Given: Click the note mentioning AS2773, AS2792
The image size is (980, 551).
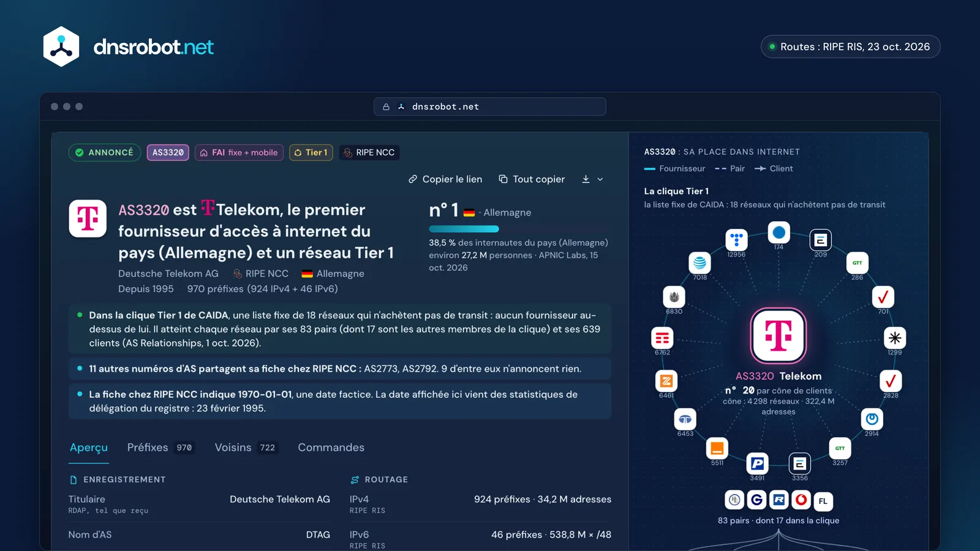Looking at the screenshot, I should click(x=340, y=369).
